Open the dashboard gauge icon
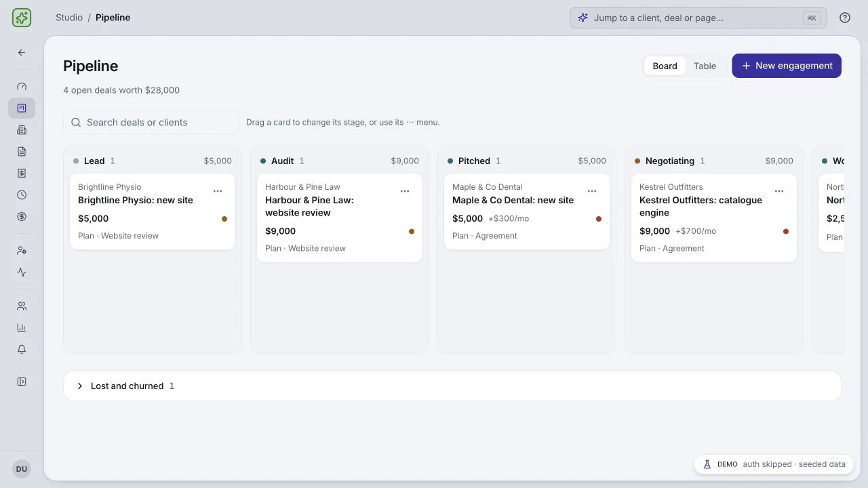The height and width of the screenshot is (488, 868). [x=22, y=86]
